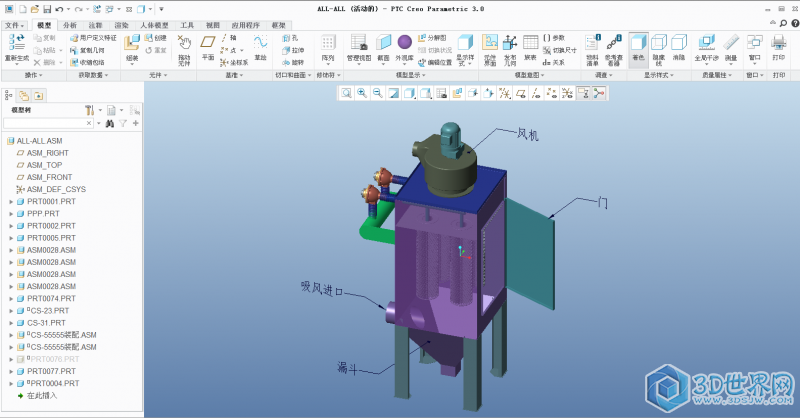Expand PRT0077.PRT tree node
The width and height of the screenshot is (800, 418).
(11, 372)
